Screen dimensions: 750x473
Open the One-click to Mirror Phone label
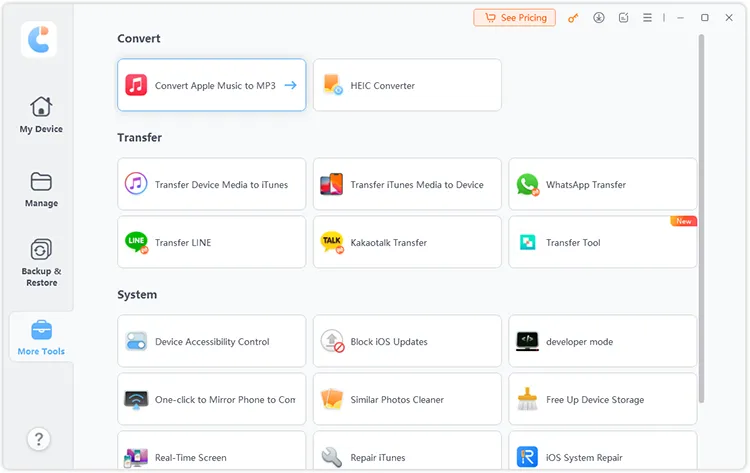(x=225, y=399)
